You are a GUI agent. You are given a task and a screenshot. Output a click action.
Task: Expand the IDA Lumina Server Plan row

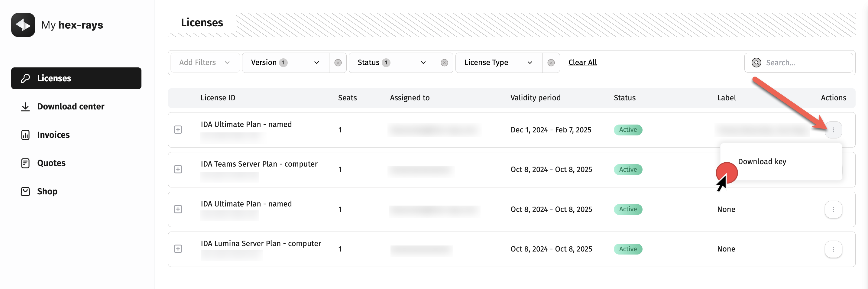[x=178, y=249]
